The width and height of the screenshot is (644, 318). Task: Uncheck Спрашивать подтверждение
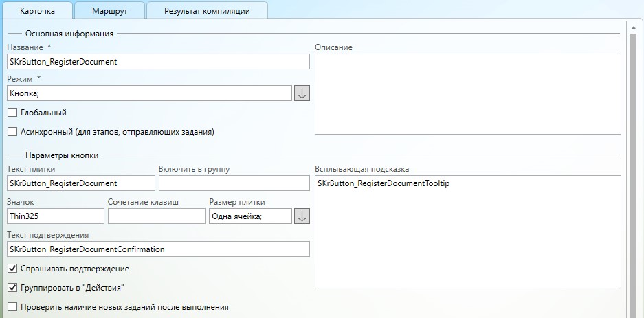point(12,269)
